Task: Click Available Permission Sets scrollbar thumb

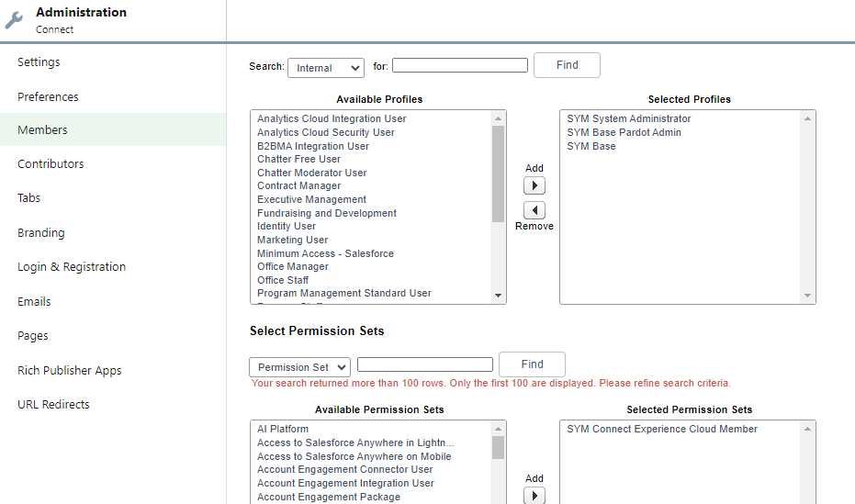Action: tap(498, 447)
